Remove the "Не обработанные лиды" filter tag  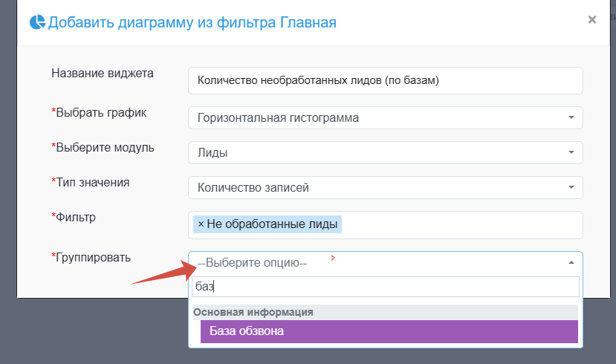tap(201, 224)
